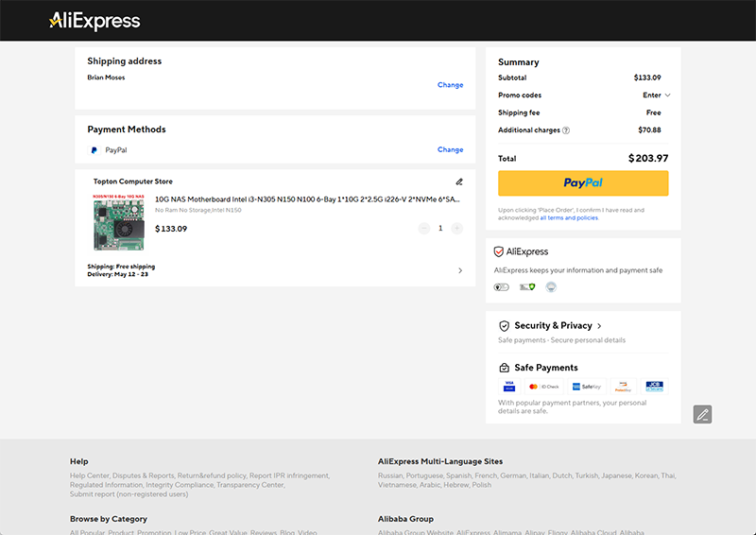Click the edit note icon beside Topton Computer Store
Screen dimensions: 756x535
click(459, 181)
